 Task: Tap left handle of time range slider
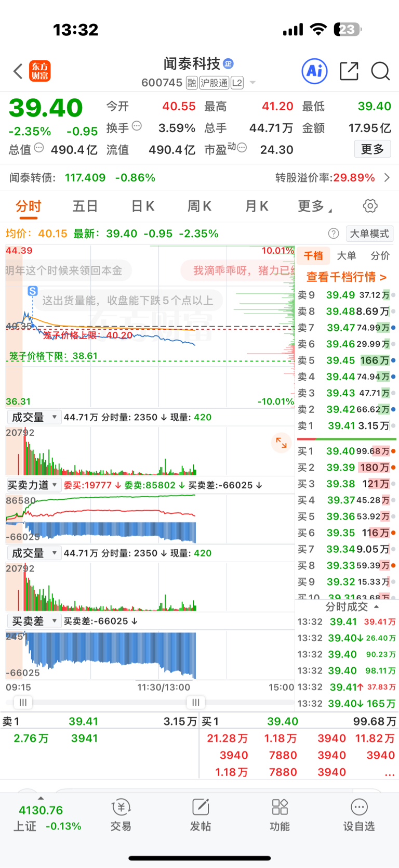pyautogui.click(x=23, y=703)
